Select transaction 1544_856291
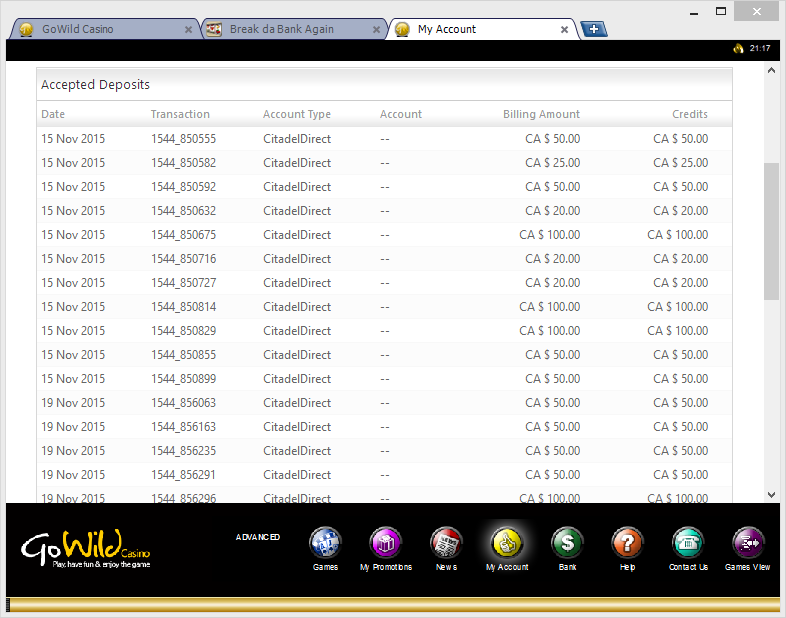This screenshot has height=618, width=786. [x=183, y=475]
